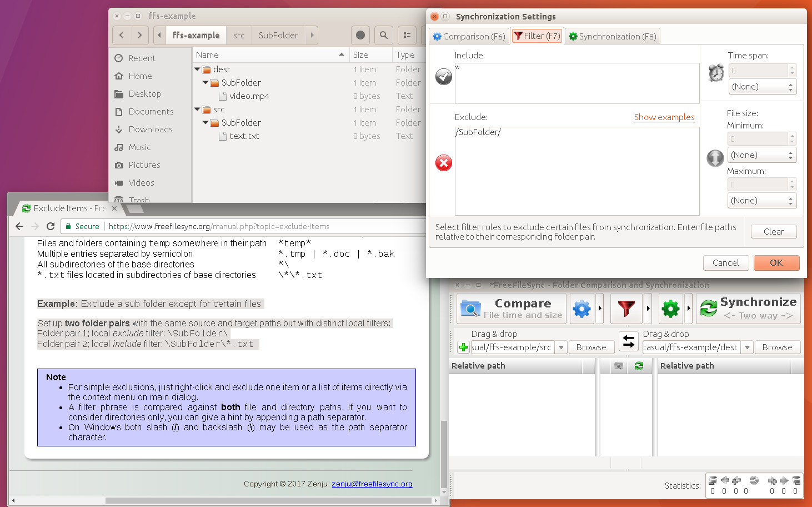Viewport: 812px width, 507px height.
Task: Select video.mp4 in the file list
Action: click(249, 96)
